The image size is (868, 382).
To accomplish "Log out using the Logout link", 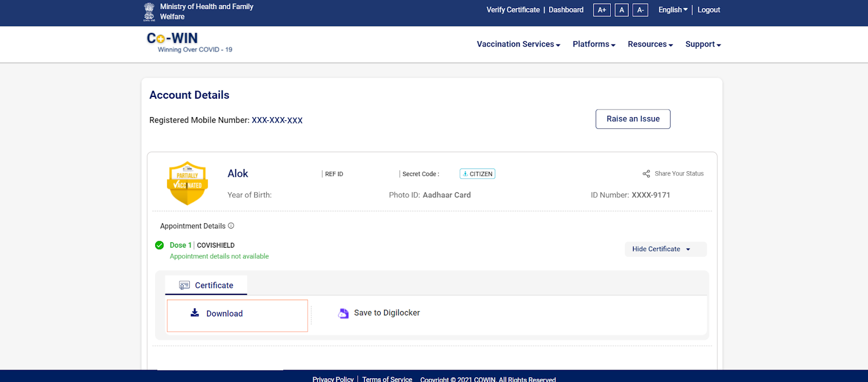I will [x=709, y=10].
